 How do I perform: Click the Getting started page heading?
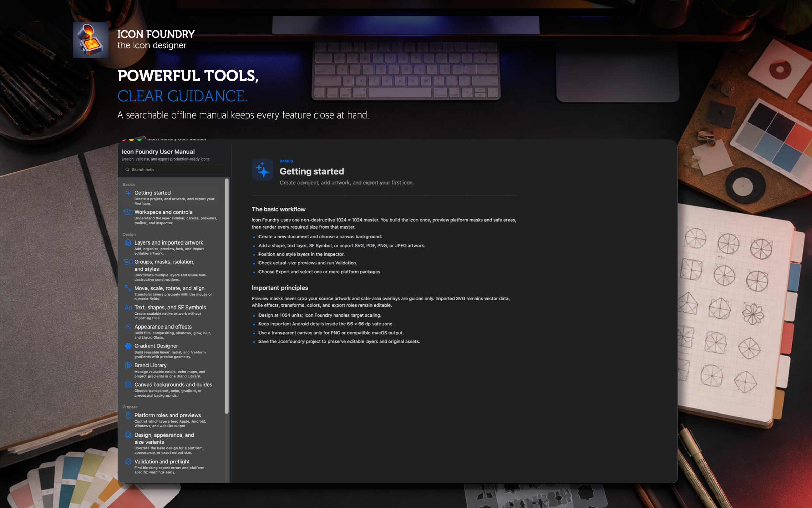[312, 171]
